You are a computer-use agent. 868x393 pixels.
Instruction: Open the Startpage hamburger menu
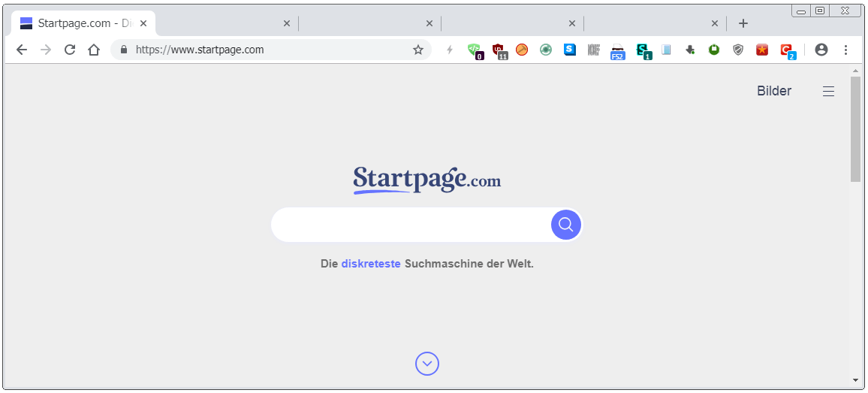(828, 92)
